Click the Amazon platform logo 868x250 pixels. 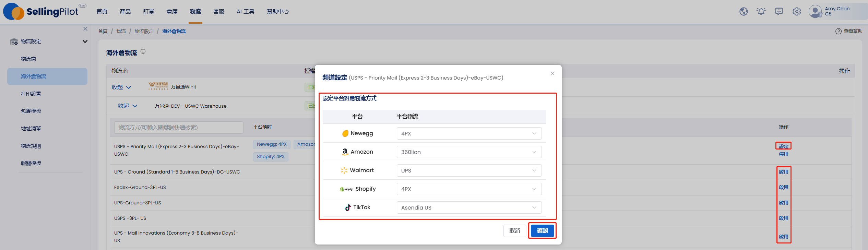[x=345, y=152]
